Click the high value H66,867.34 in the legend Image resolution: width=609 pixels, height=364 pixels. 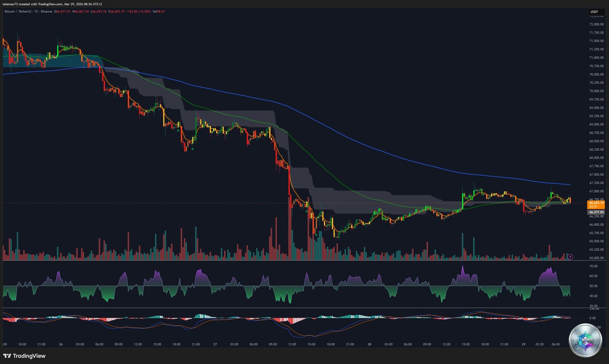(81, 12)
